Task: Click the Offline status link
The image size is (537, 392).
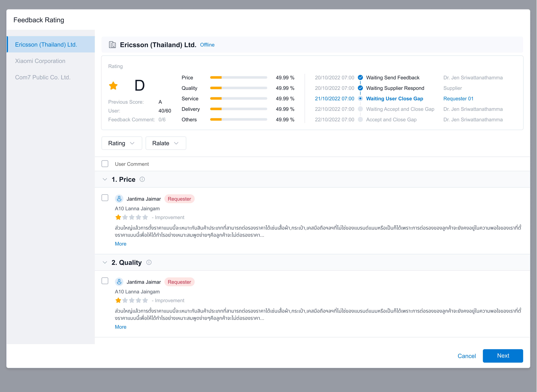Action: pos(207,45)
